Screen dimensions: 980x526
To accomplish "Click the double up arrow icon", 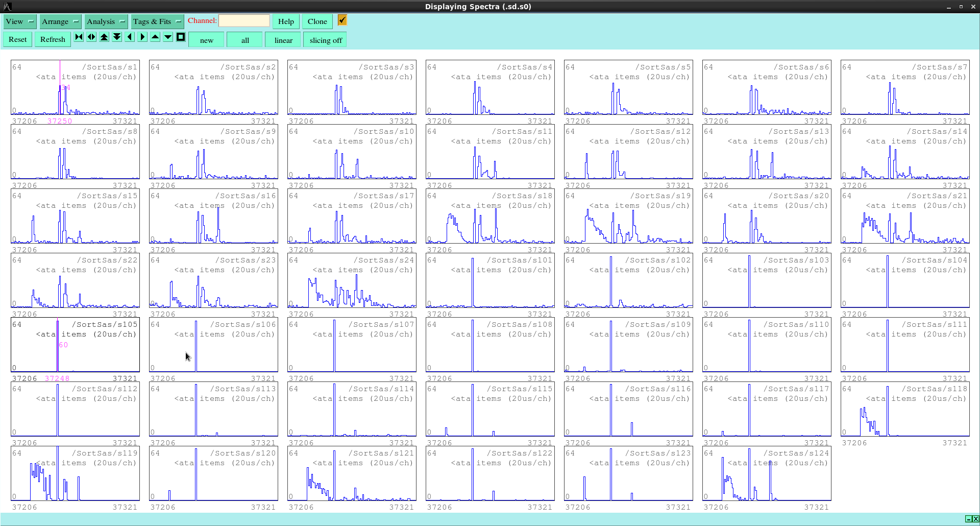I will (x=104, y=37).
